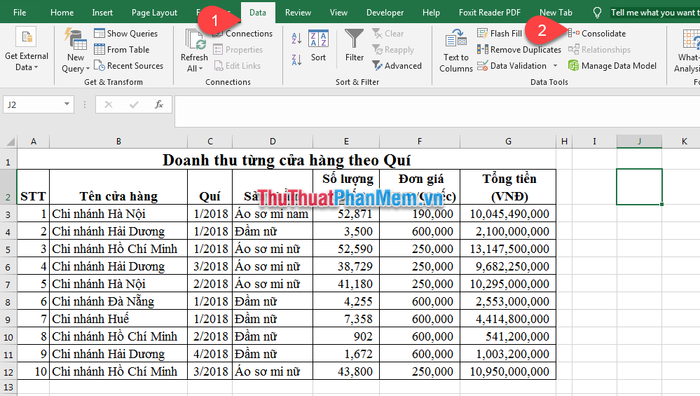
Task: Reapply the filter
Action: 393,50
